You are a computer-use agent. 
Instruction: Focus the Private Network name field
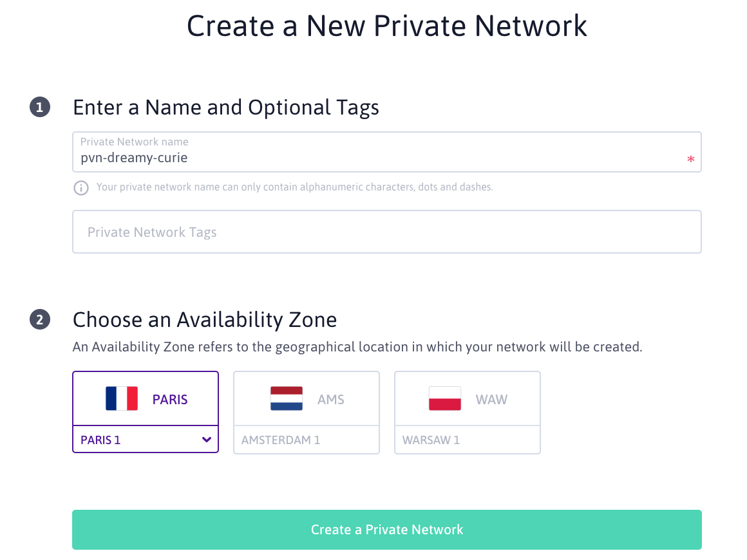380,158
